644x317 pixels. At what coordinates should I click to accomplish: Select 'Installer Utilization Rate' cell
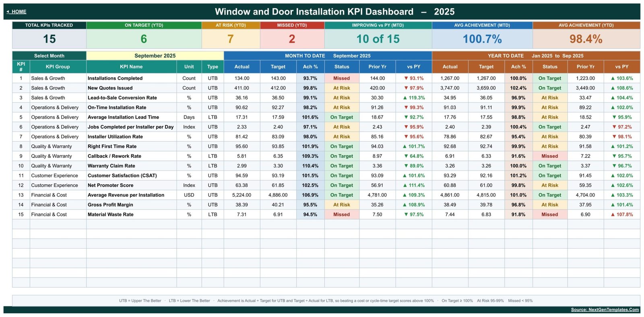131,137
